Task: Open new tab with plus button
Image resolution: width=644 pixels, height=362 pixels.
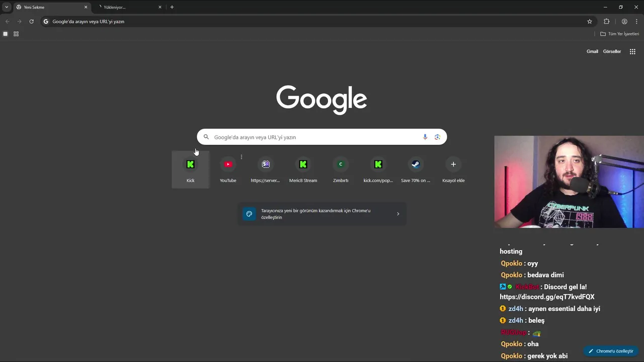Action: (172, 7)
